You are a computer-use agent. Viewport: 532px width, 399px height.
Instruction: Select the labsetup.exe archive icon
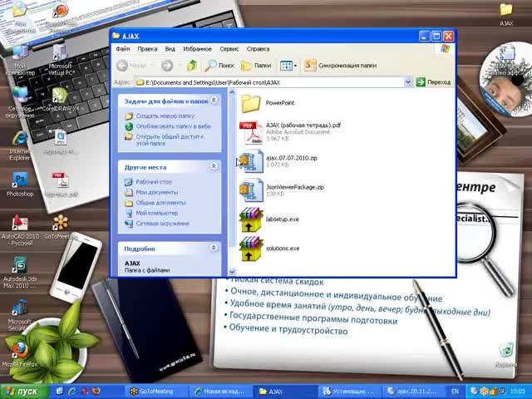pos(250,219)
